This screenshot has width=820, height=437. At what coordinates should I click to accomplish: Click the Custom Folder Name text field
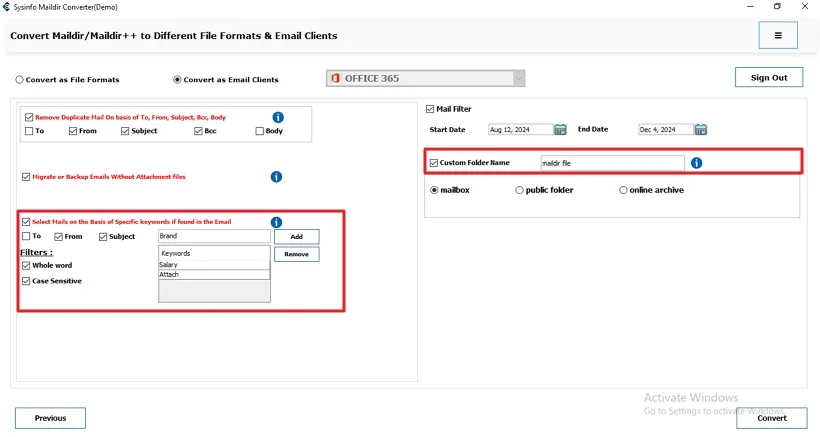pos(612,163)
